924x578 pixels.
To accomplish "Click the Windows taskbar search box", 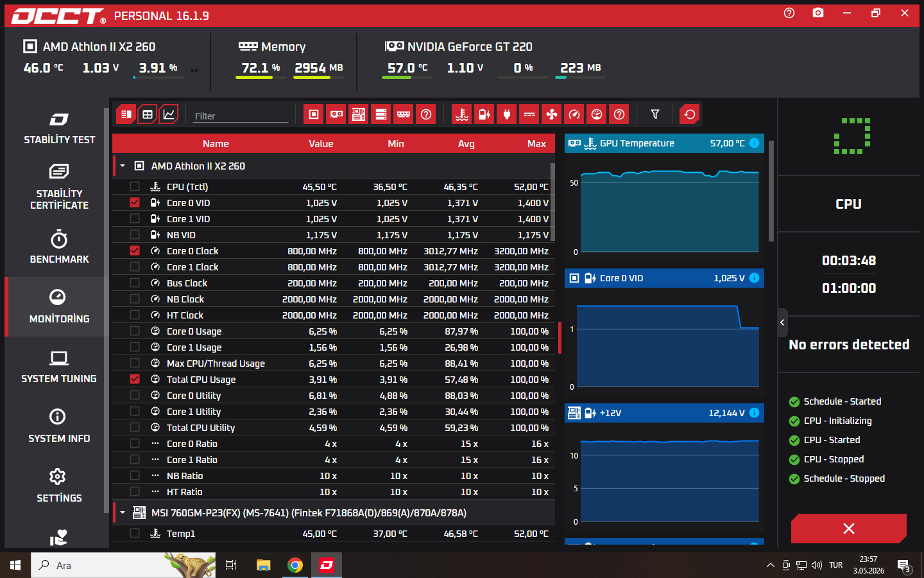I will (x=123, y=565).
